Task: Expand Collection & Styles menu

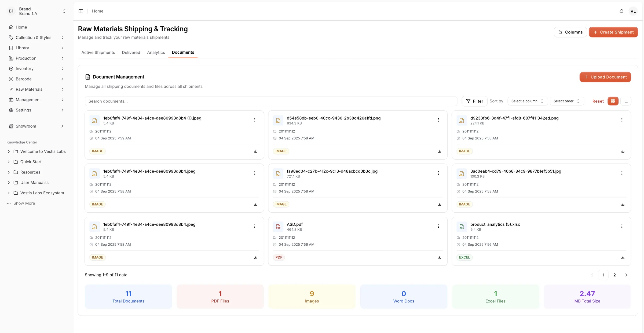Action: click(37, 38)
